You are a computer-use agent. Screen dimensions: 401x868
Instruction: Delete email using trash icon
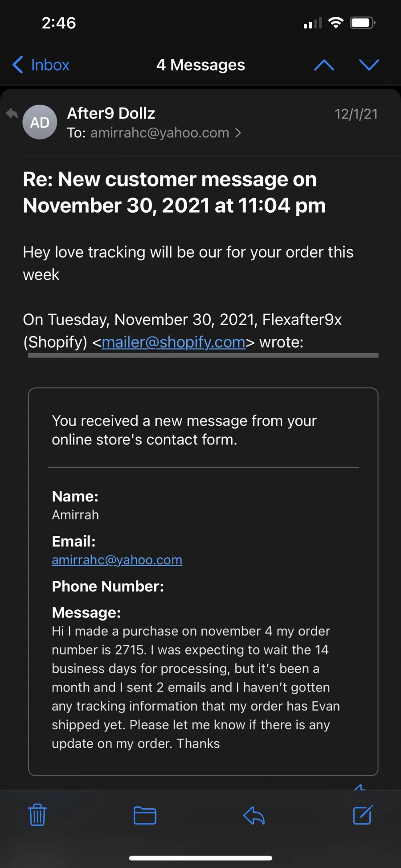[37, 815]
